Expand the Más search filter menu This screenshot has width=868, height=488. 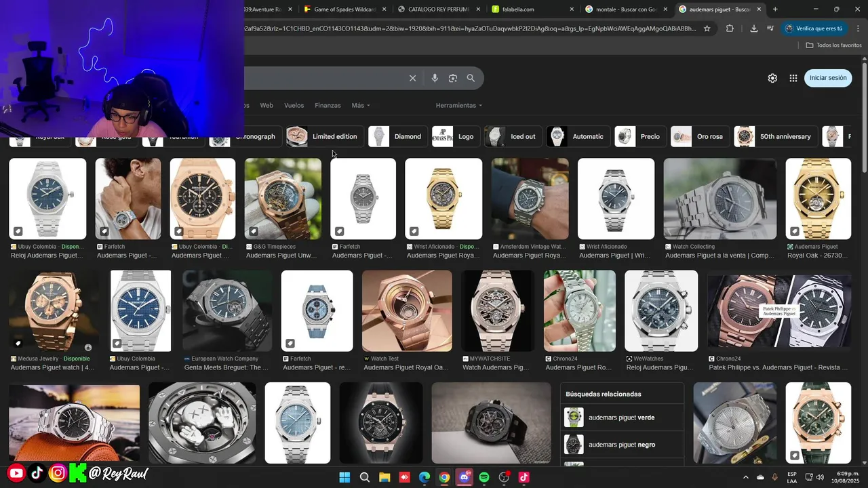click(361, 105)
